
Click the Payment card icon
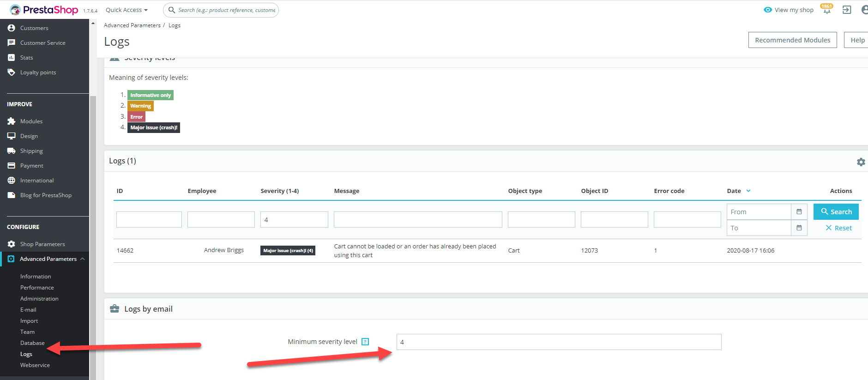12,166
